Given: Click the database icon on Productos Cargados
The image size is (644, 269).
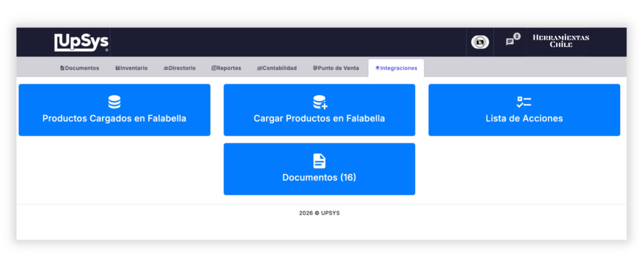Looking at the screenshot, I should pyautogui.click(x=114, y=102).
